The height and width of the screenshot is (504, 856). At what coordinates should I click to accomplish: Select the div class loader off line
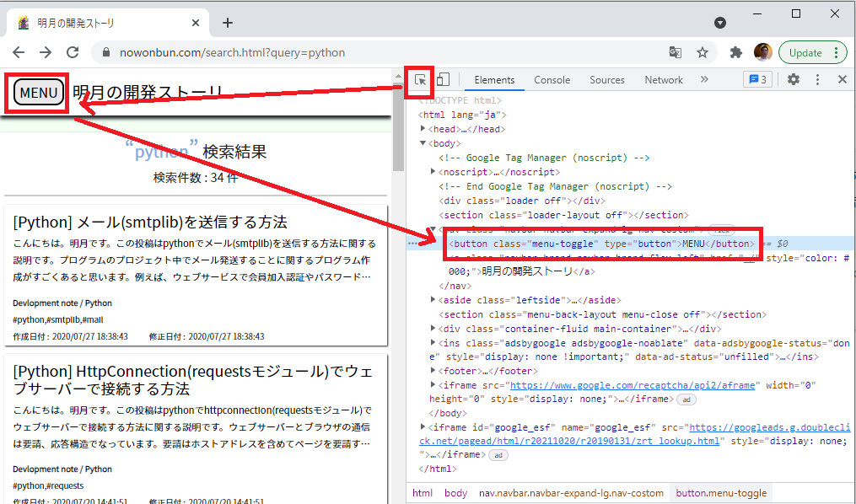tap(522, 201)
